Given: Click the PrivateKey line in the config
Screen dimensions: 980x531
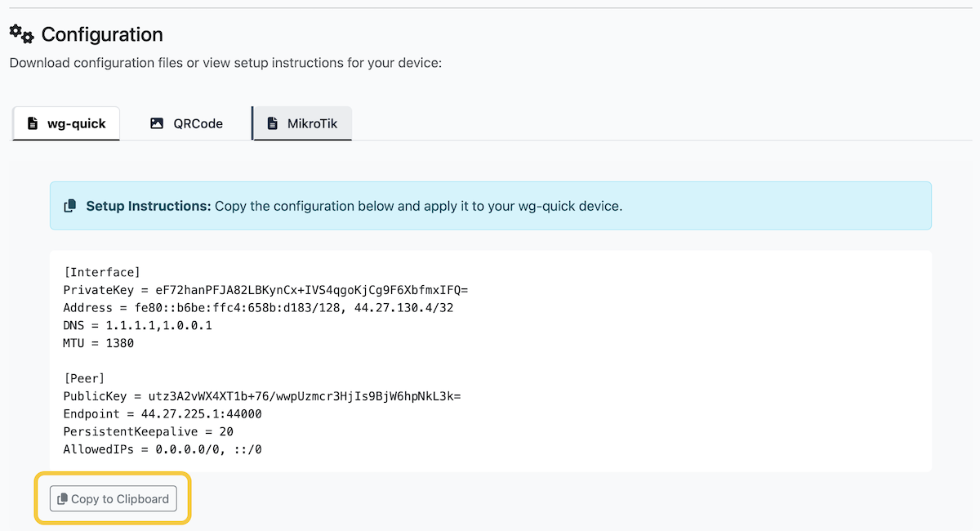Looking at the screenshot, I should click(265, 290).
